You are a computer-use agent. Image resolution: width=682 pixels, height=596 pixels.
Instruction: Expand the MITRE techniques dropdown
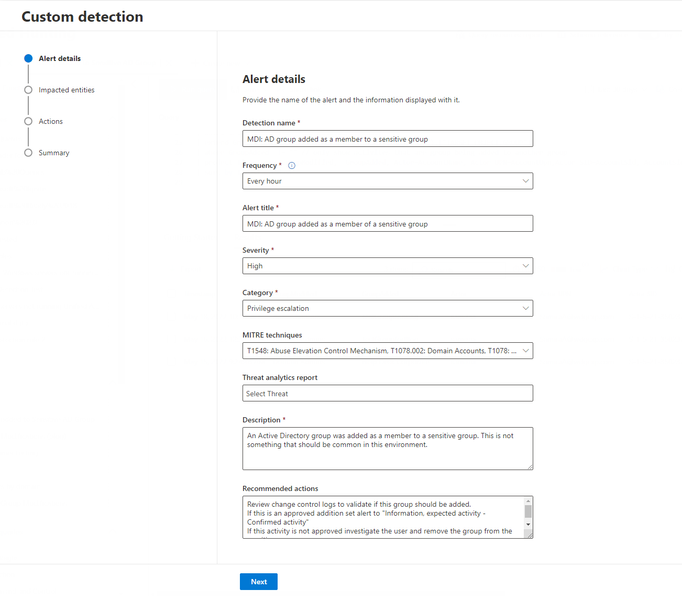point(387,351)
